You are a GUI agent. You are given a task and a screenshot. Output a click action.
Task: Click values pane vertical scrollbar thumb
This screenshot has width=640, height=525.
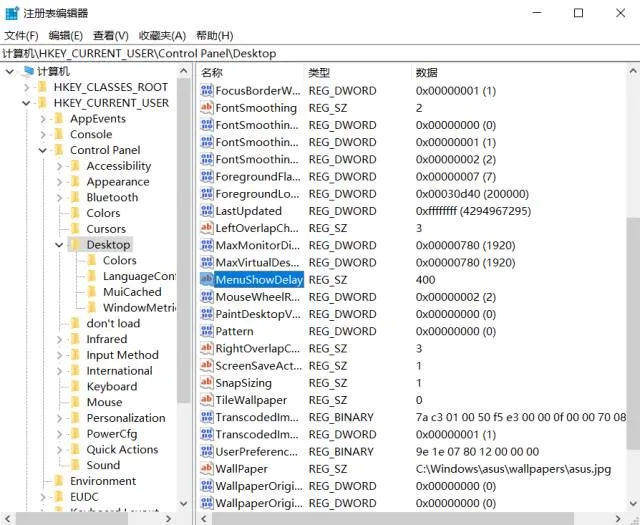pos(633,335)
